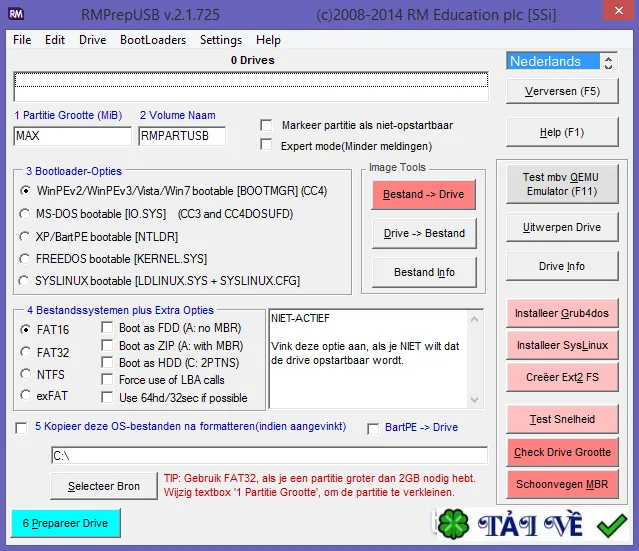The height and width of the screenshot is (551, 639).
Task: Check the BartPE -> Drive checkbox
Action: [x=373, y=428]
